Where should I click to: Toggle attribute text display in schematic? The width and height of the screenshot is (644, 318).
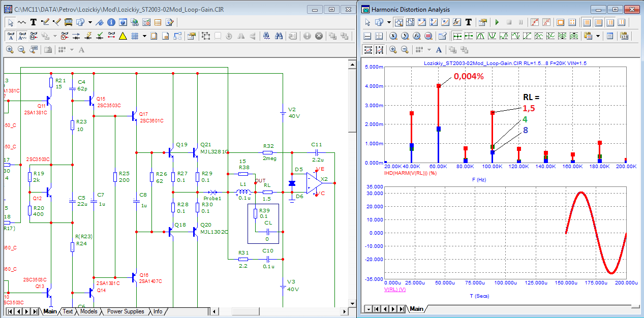click(x=11, y=36)
